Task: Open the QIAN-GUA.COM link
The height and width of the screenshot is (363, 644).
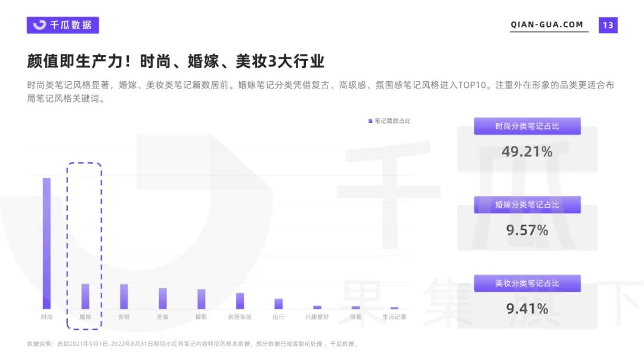Action: click(547, 24)
